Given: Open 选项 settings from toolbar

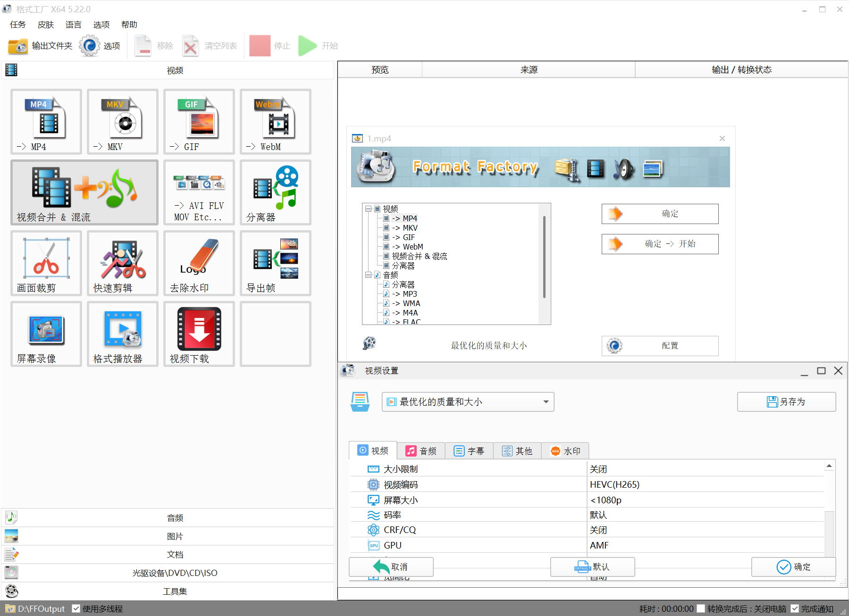Looking at the screenshot, I should [100, 46].
